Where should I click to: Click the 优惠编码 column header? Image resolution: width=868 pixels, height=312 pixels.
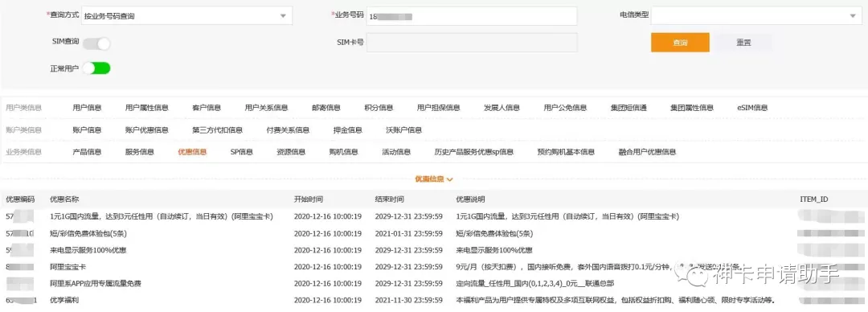click(x=20, y=199)
